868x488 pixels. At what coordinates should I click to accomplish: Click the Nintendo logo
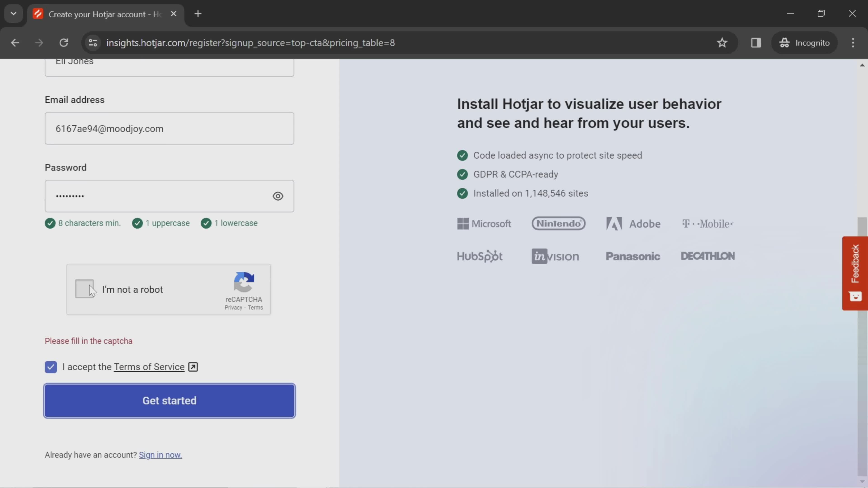pyautogui.click(x=558, y=224)
